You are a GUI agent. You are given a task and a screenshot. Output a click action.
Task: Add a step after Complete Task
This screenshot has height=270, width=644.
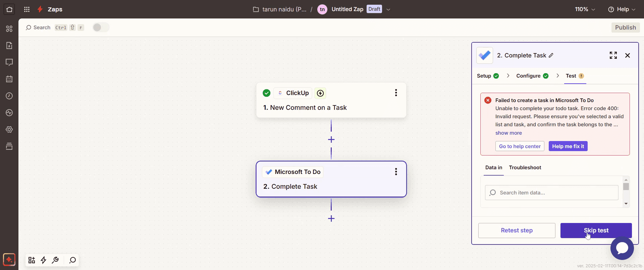point(331,219)
